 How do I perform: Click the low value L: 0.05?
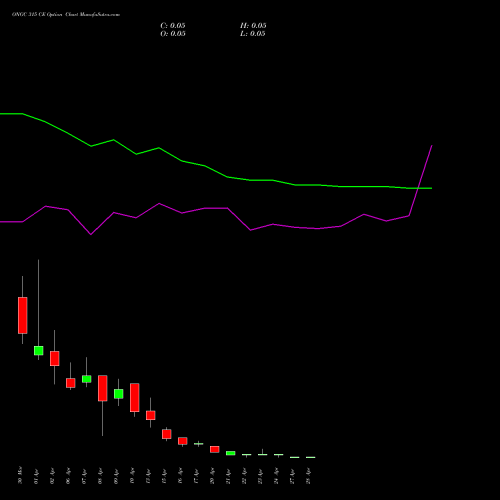(253, 34)
